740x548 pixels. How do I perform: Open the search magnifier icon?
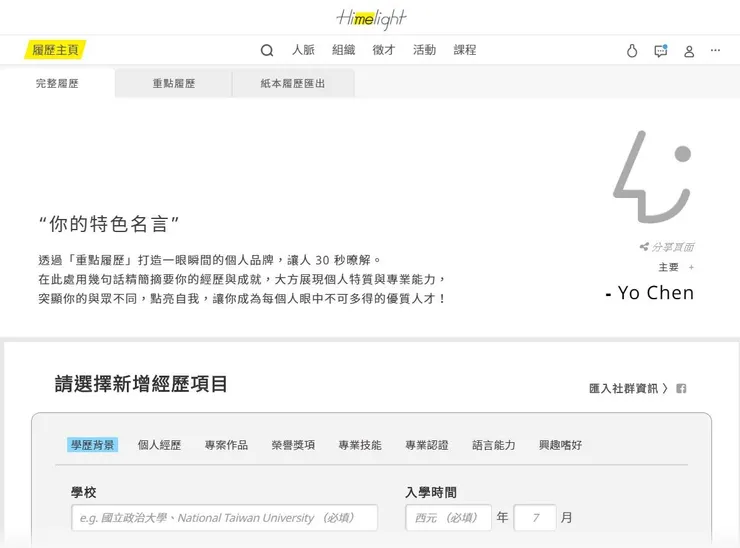click(x=267, y=50)
